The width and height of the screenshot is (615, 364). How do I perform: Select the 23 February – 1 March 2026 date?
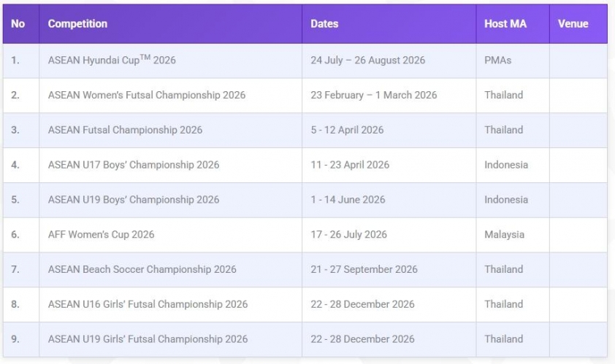(374, 95)
